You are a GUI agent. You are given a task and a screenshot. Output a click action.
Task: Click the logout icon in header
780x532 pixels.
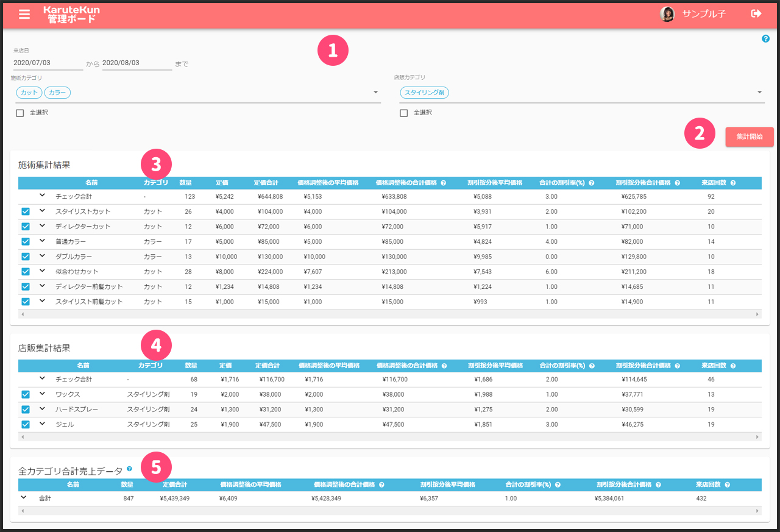coord(756,13)
